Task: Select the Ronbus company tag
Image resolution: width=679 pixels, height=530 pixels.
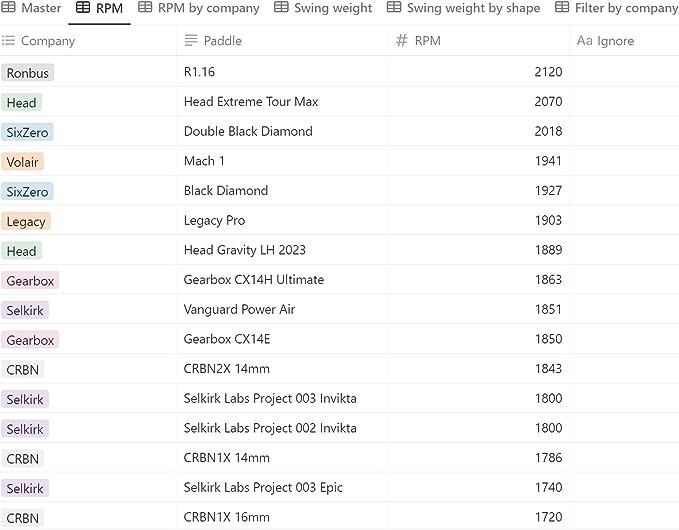Action: (27, 73)
